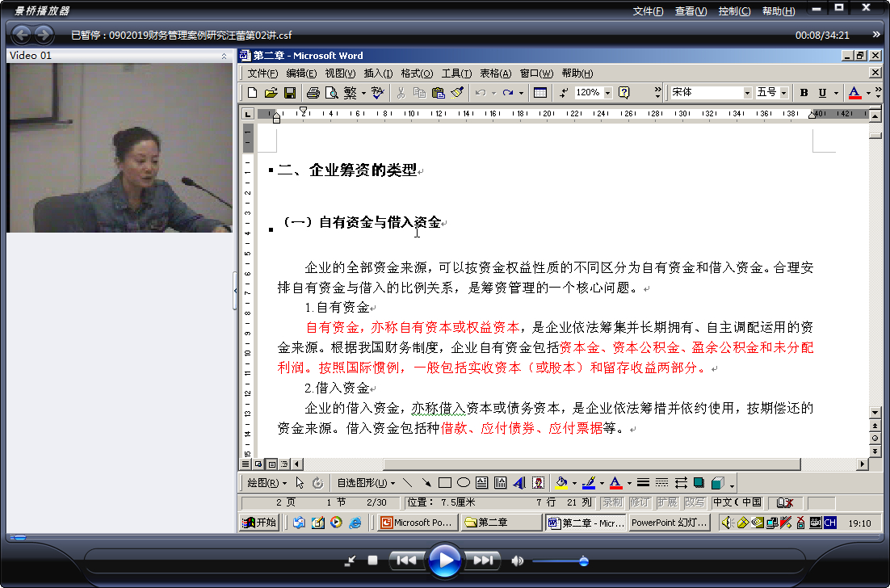Select the Oval drawing tool
The height and width of the screenshot is (588, 890).
[x=464, y=483]
